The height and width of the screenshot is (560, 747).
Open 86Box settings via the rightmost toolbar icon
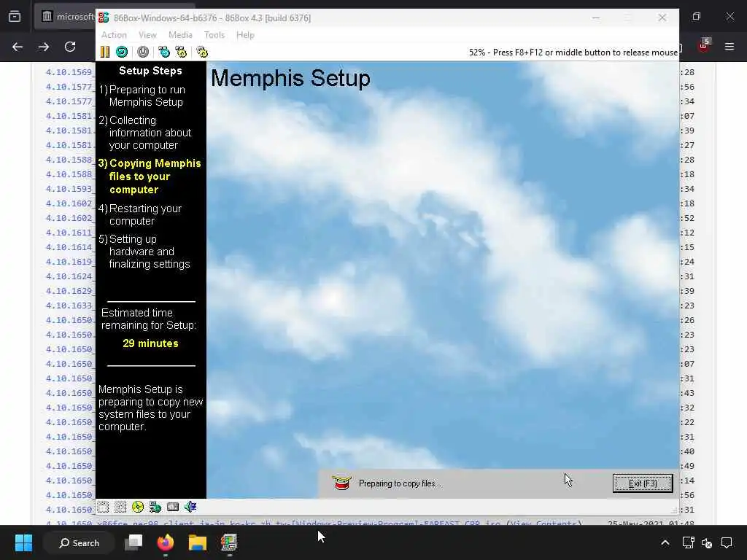(202, 52)
